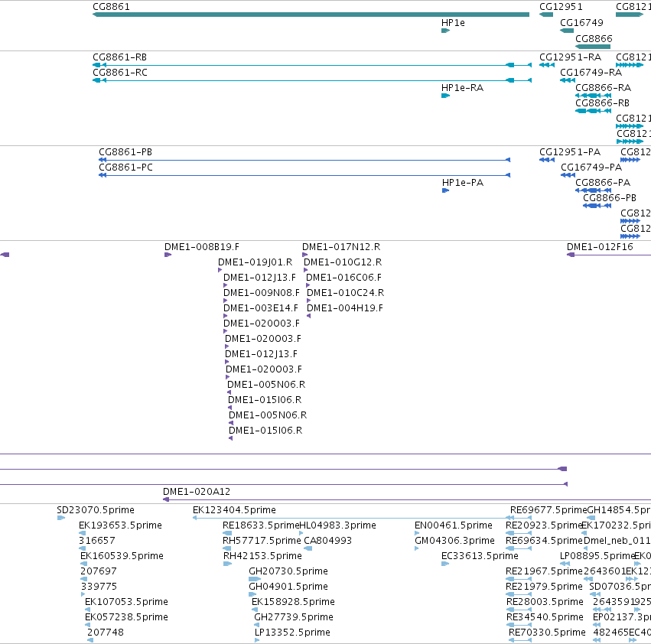Click the DME1-009N08.F feature label
Image resolution: width=651 pixels, height=644 pixels.
click(262, 293)
